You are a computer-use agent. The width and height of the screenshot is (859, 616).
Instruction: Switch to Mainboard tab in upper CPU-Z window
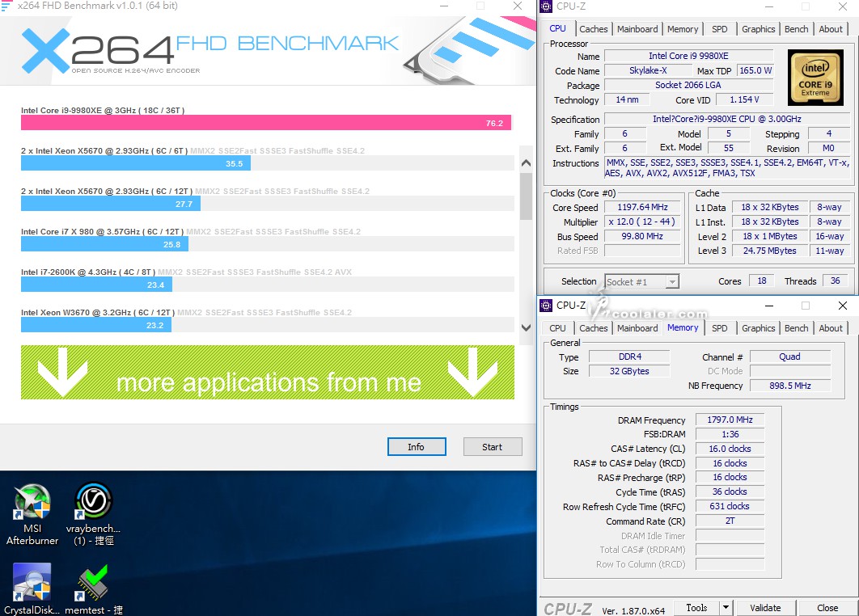click(637, 29)
